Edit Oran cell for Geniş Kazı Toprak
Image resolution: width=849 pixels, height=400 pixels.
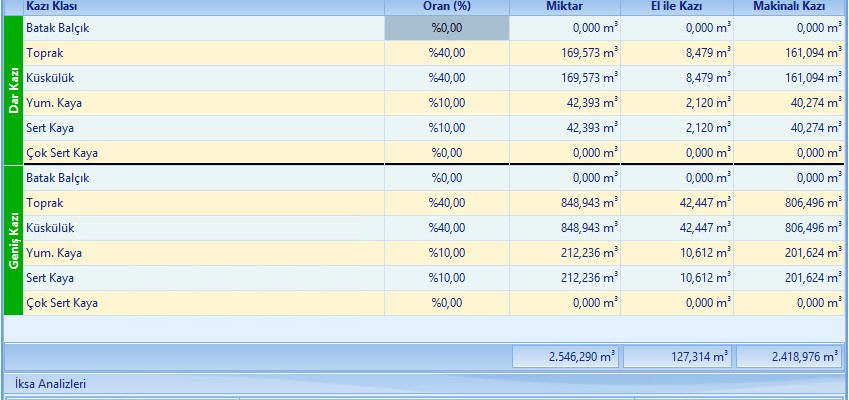[446, 203]
